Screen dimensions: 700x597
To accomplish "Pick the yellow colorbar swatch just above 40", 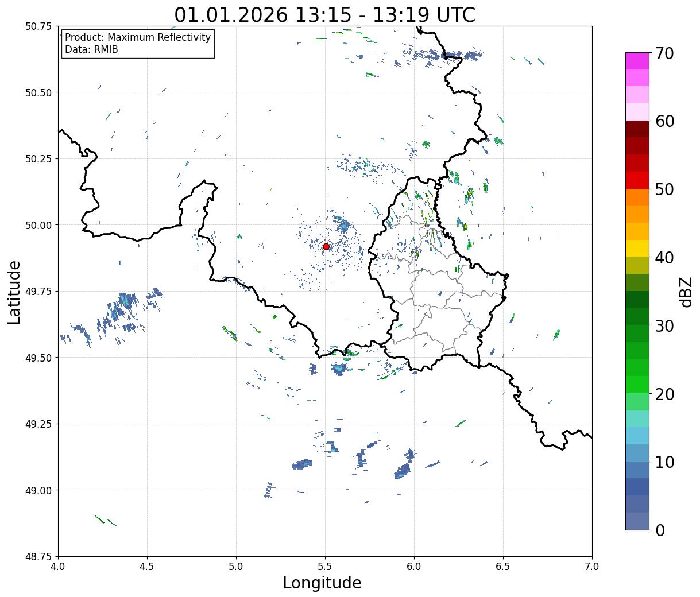I will [x=637, y=249].
